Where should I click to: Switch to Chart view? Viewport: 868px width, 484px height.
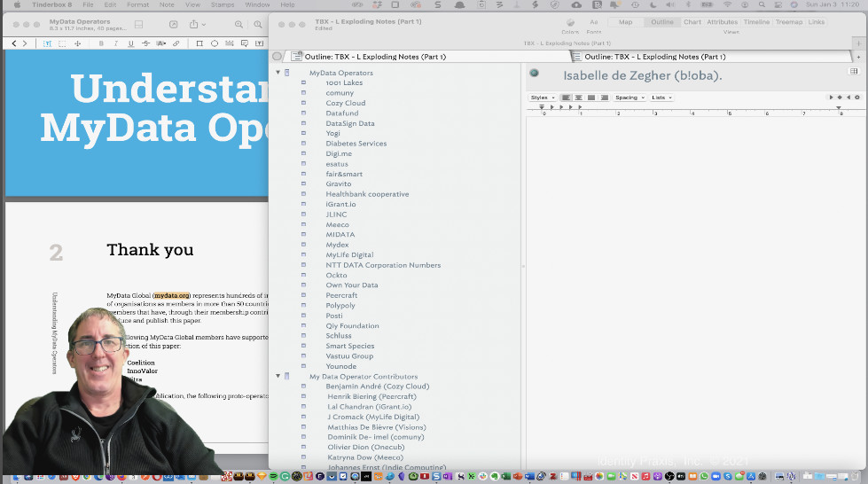click(x=692, y=22)
